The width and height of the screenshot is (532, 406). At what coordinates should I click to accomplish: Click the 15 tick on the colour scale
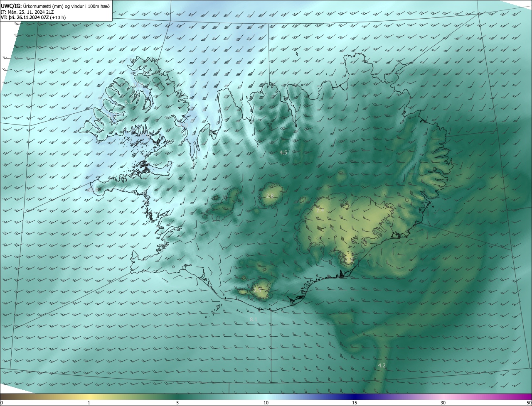click(355, 403)
